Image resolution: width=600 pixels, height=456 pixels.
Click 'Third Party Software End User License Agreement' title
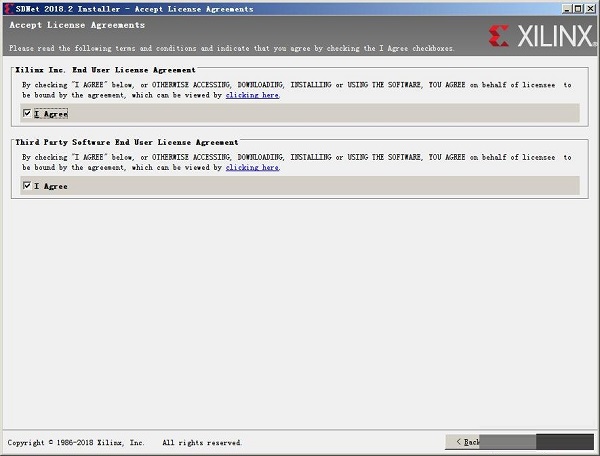tap(127, 142)
